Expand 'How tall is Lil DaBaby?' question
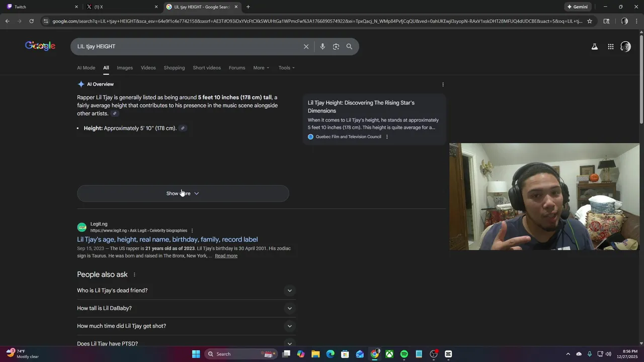This screenshot has height=362, width=644. pos(186,308)
